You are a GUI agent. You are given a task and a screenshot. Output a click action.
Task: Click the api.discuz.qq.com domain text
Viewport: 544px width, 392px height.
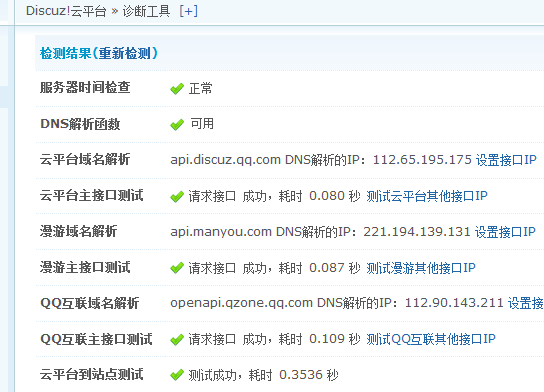point(226,160)
